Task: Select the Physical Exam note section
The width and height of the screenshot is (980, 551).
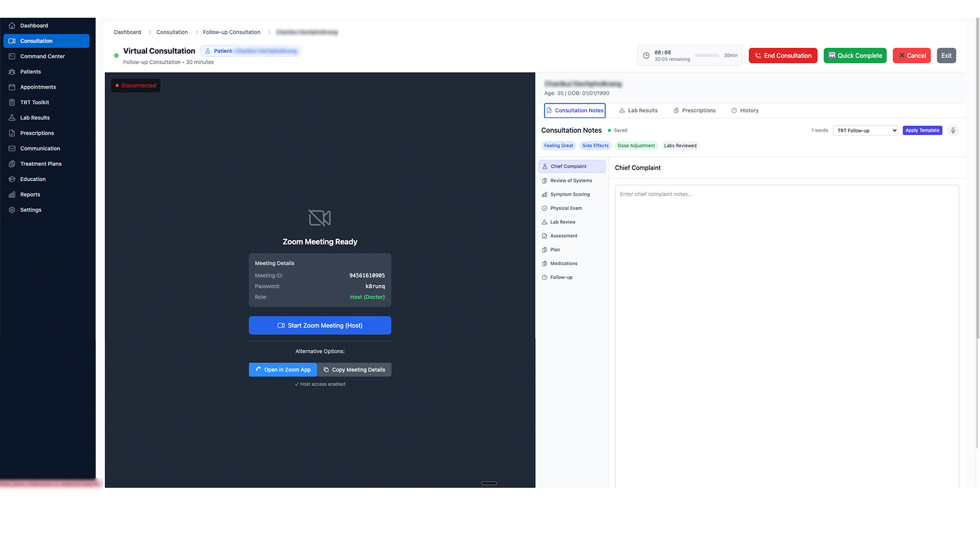Action: (x=565, y=208)
